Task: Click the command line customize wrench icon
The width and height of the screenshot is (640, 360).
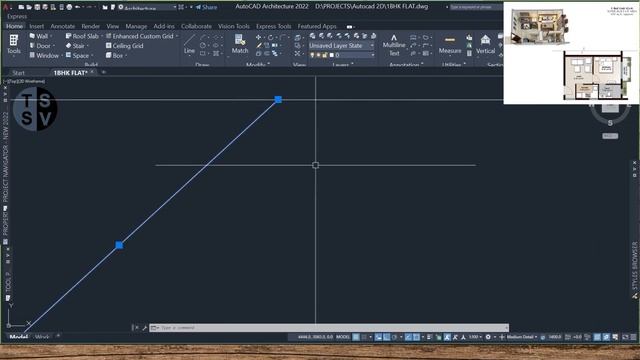Action: [x=144, y=328]
